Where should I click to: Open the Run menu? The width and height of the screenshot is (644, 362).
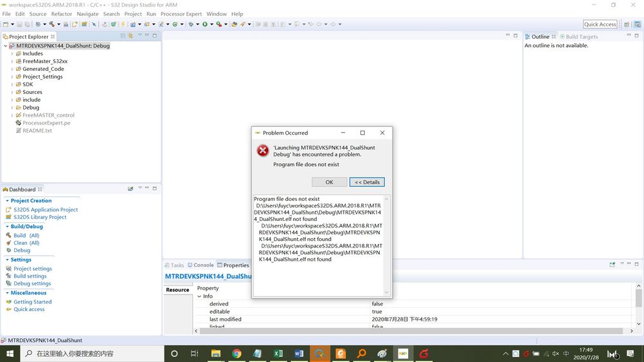point(151,14)
